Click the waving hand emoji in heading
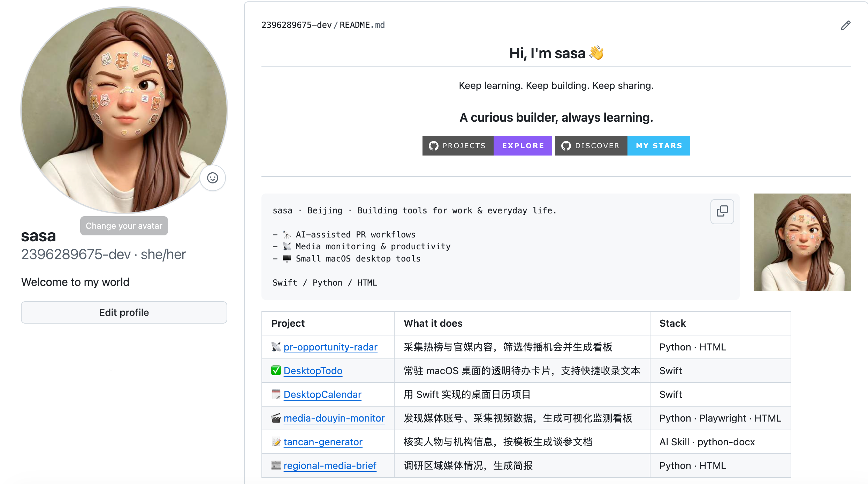This screenshot has width=868, height=484. [596, 53]
